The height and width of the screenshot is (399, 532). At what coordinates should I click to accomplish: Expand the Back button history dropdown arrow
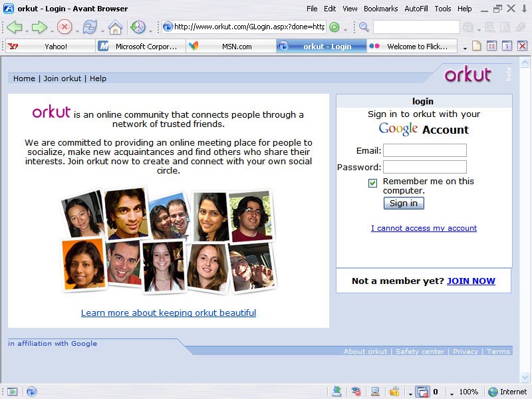pyautogui.click(x=27, y=29)
